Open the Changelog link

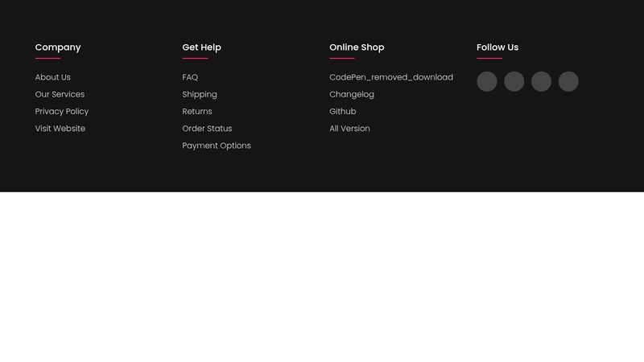352,94
